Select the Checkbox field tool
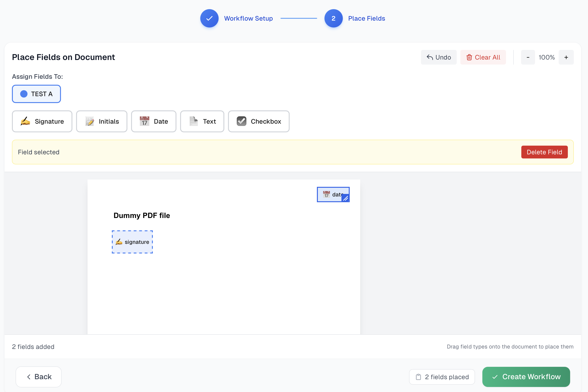 (x=258, y=121)
